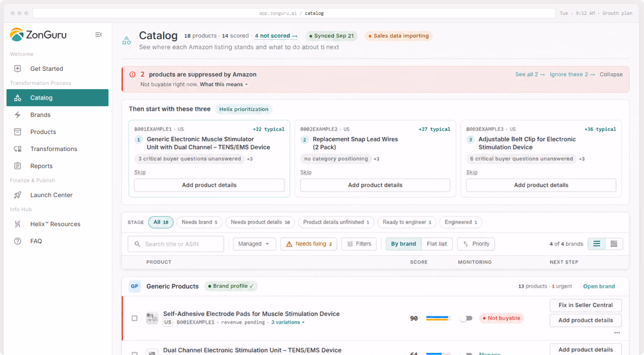Select the Flat list view
The width and height of the screenshot is (644, 355).
pos(437,244)
